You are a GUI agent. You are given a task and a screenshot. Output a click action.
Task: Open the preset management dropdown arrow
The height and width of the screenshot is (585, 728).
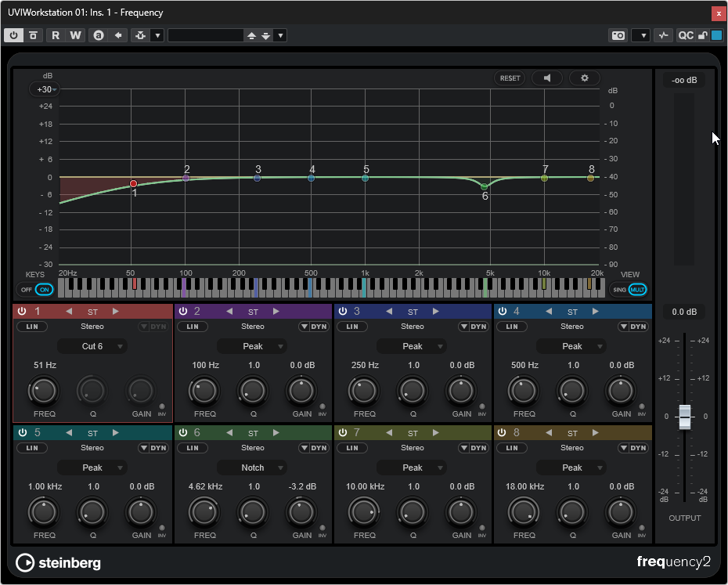tap(280, 35)
